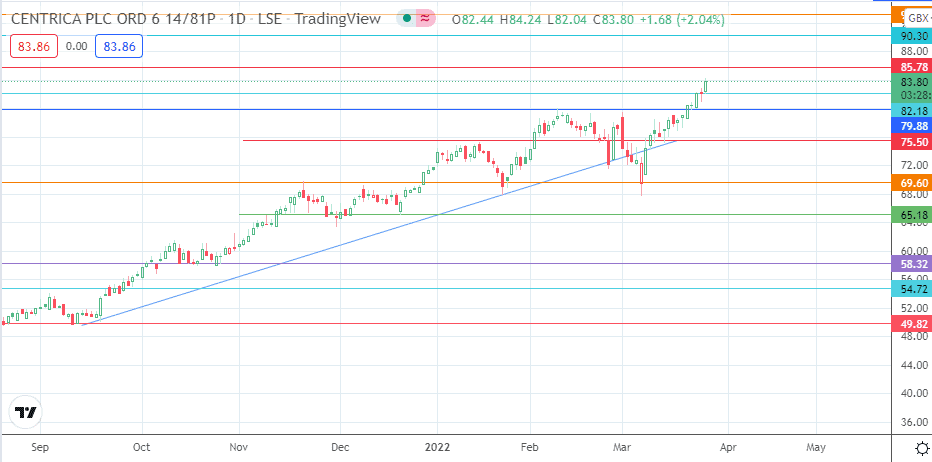Click the pink derived-data wave icon
The height and width of the screenshot is (462, 932).
[x=424, y=18]
